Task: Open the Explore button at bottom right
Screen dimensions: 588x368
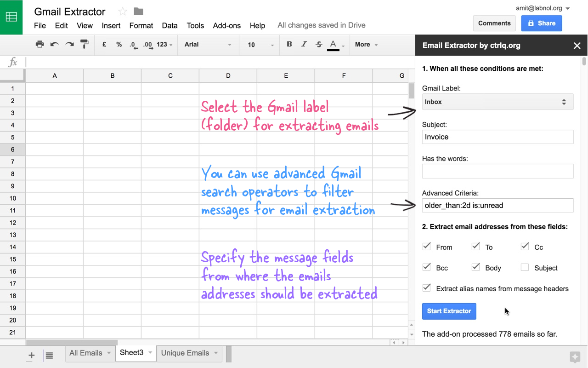Action: pyautogui.click(x=574, y=357)
